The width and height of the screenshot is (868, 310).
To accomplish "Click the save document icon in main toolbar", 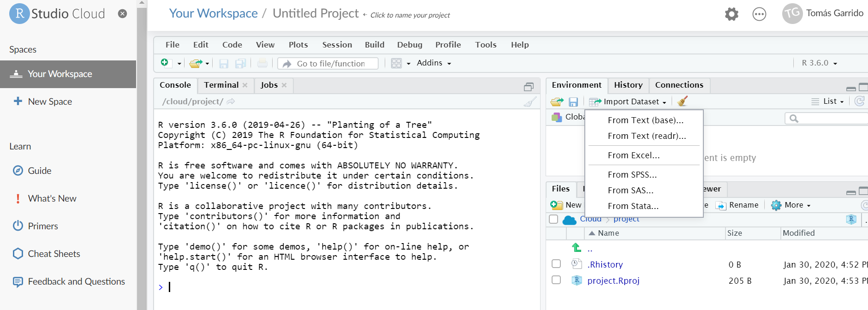I will pos(224,63).
